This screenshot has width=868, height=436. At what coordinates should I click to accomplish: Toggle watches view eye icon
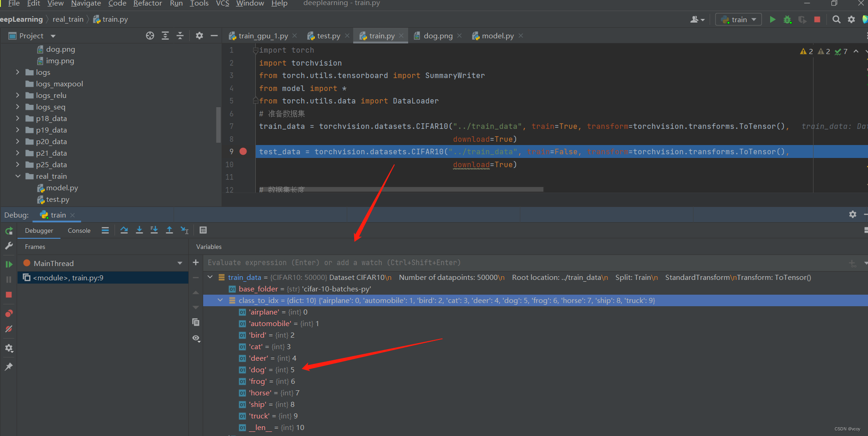pyautogui.click(x=196, y=338)
